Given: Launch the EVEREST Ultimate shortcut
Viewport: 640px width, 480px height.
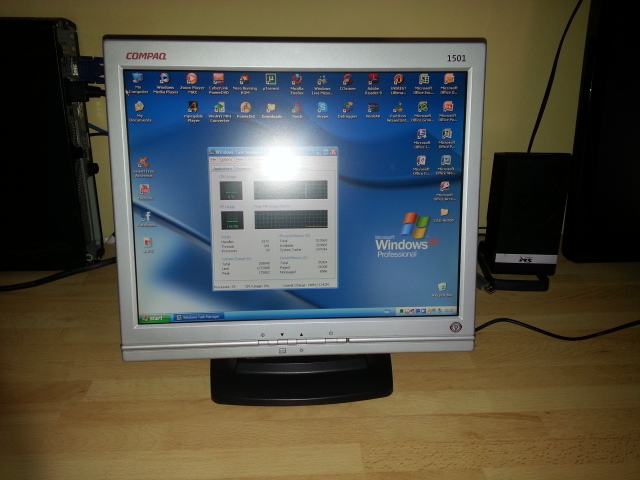Looking at the screenshot, I should coord(398,84).
